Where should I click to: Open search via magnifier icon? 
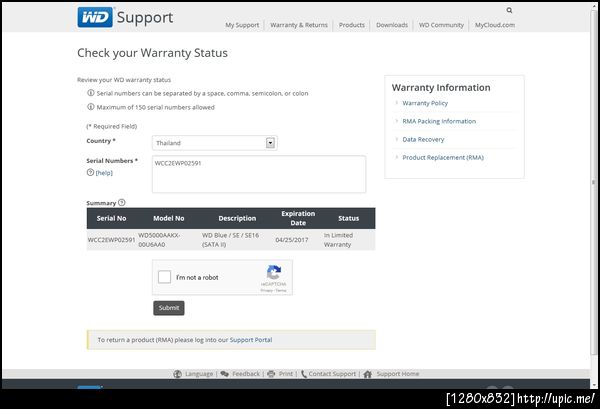pos(509,10)
